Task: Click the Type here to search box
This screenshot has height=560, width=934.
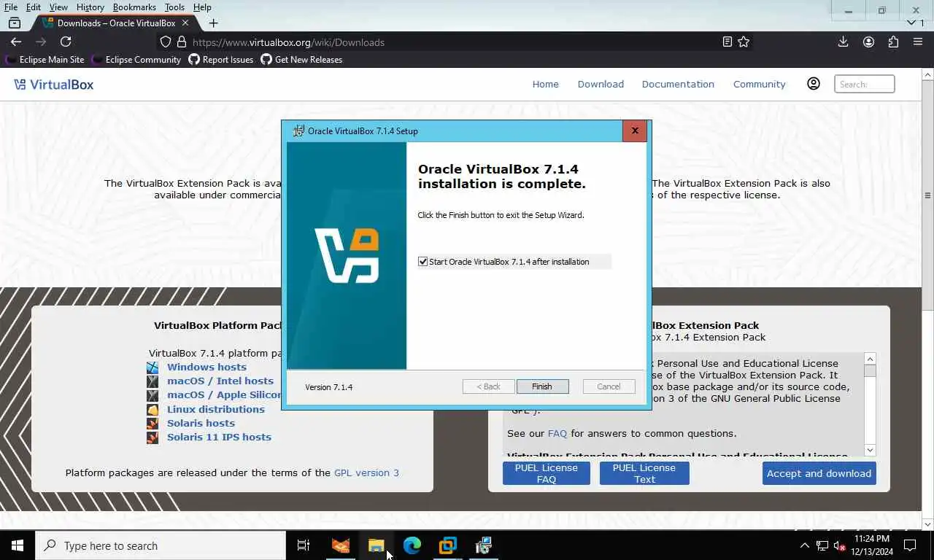Action: point(161,545)
